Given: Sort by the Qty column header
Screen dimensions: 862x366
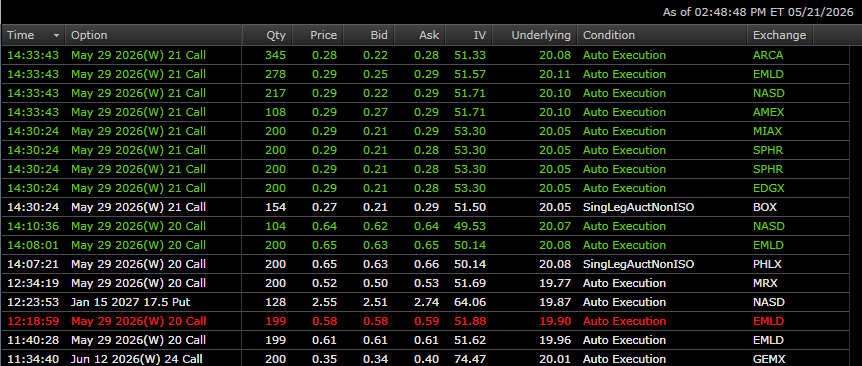Looking at the screenshot, I should [x=267, y=35].
